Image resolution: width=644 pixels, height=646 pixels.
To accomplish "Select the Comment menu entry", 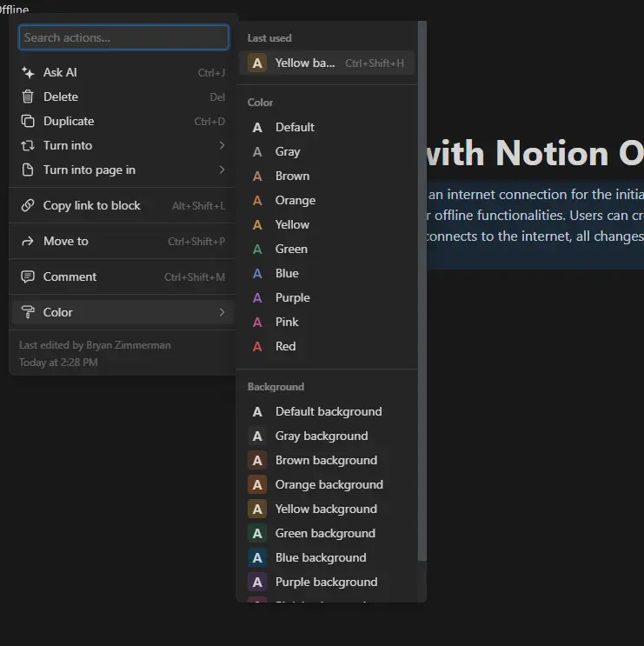I will (123, 276).
